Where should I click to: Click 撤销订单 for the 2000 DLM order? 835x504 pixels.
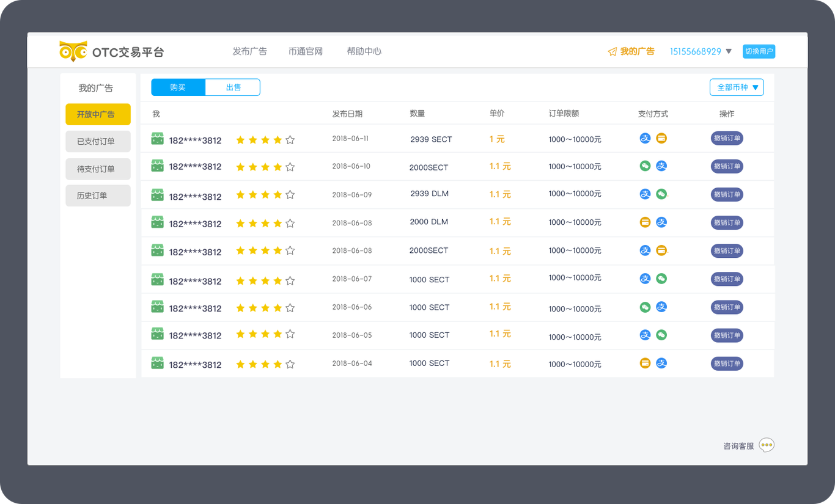coord(727,222)
